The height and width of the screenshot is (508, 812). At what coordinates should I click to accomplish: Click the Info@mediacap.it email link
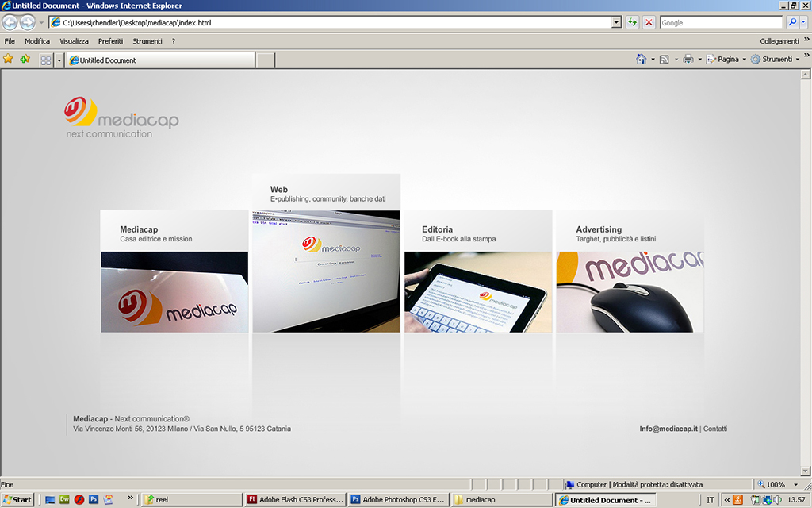668,429
